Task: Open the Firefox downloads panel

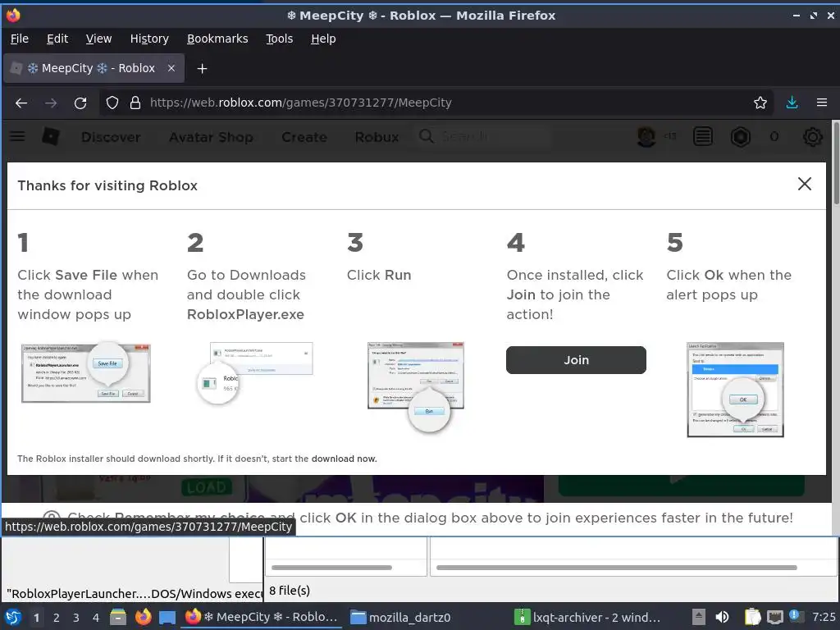Action: coord(792,103)
